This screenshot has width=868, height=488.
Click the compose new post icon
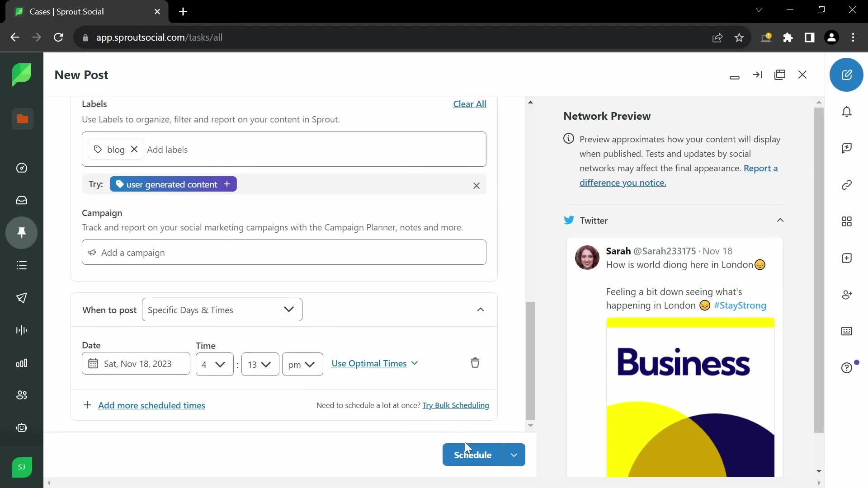click(x=847, y=75)
